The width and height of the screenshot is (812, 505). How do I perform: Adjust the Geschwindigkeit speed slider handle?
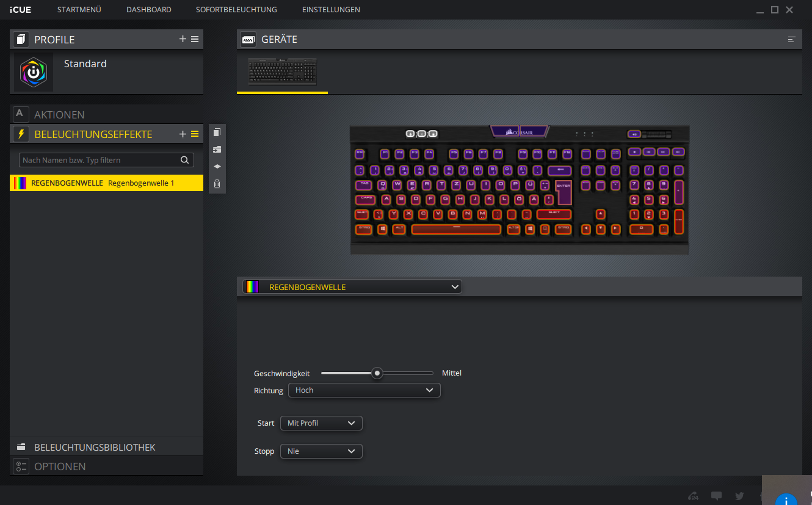377,373
